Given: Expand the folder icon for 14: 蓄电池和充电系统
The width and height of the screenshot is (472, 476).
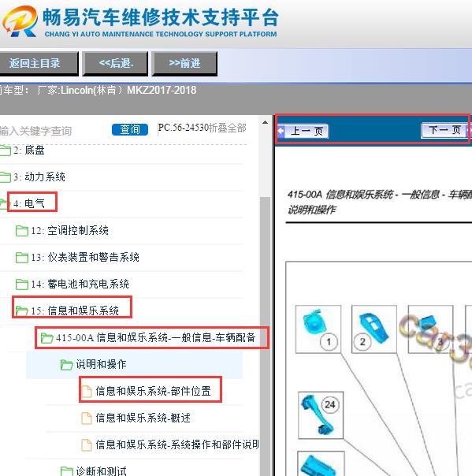Looking at the screenshot, I should [x=22, y=284].
